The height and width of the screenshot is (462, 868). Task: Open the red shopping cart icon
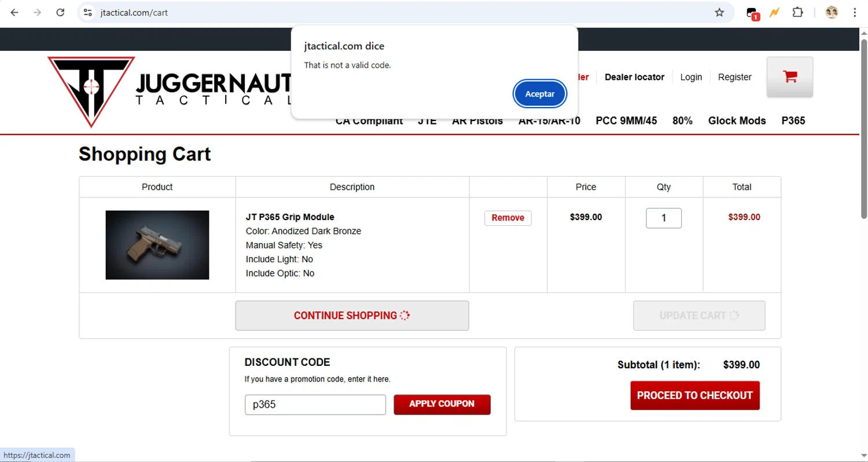click(x=789, y=76)
